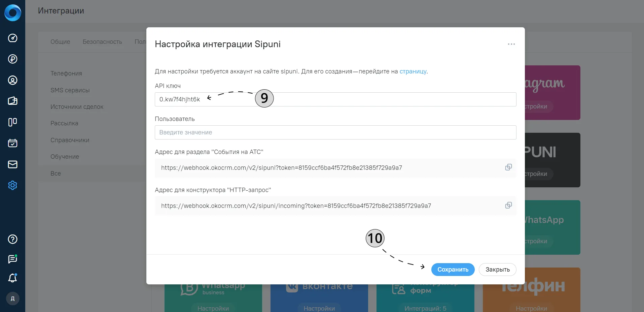The width and height of the screenshot is (644, 312).
Task: Open the Sipuni integration card behind the dialog
Action: [552, 160]
